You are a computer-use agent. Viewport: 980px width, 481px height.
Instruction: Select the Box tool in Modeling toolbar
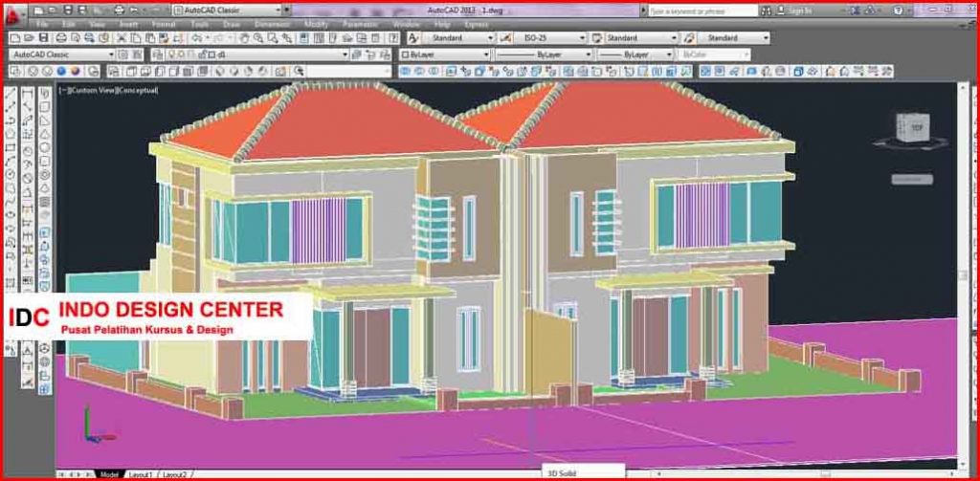pos(45,107)
